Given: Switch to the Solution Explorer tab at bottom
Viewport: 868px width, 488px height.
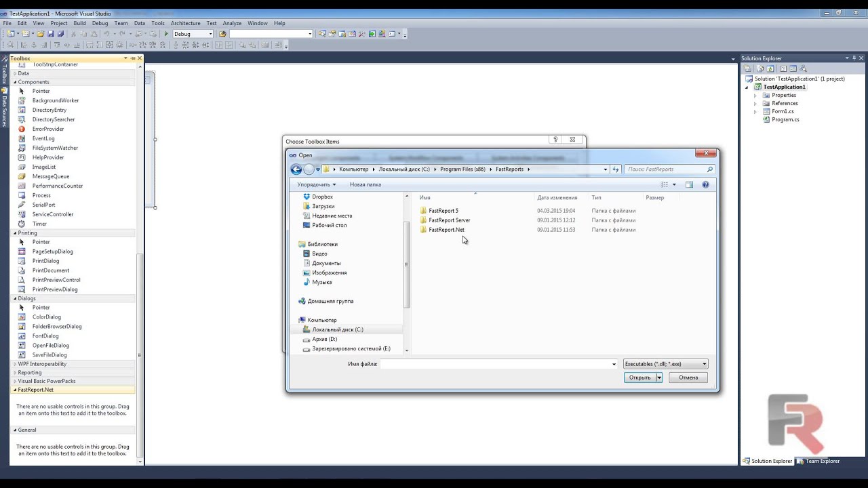Looking at the screenshot, I should pyautogui.click(x=767, y=461).
